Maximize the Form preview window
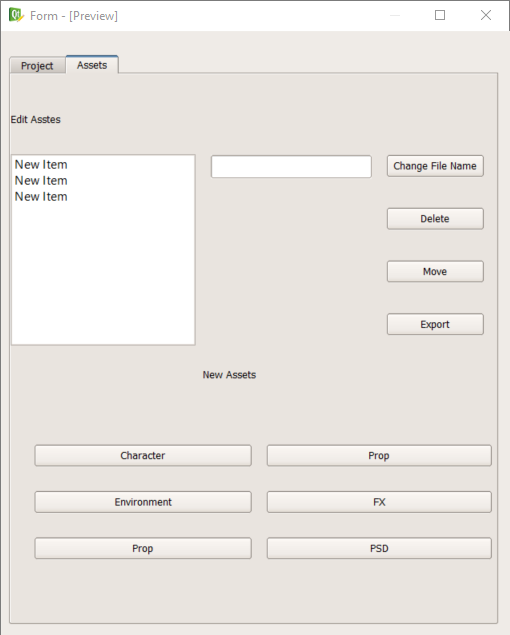Screen dimensions: 510x635 tap(440, 15)
